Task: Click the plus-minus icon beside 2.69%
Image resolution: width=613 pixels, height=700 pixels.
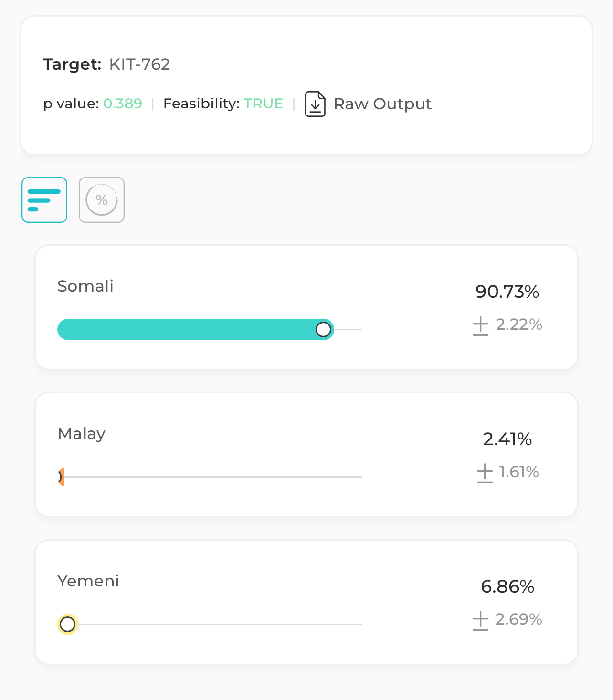Action: click(480, 621)
